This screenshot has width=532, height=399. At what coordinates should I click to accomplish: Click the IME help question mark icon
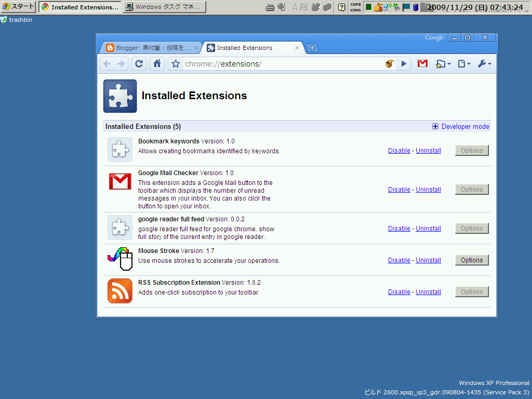[x=342, y=7]
